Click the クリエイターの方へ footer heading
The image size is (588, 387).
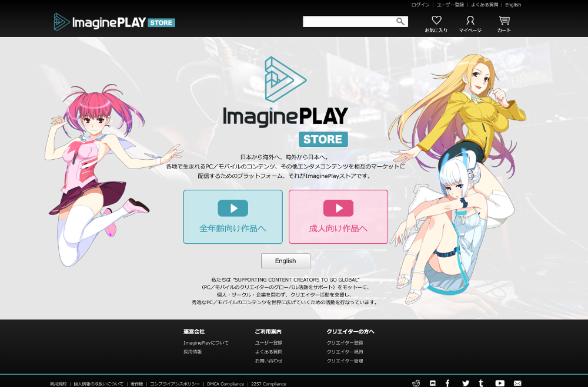(x=350, y=332)
